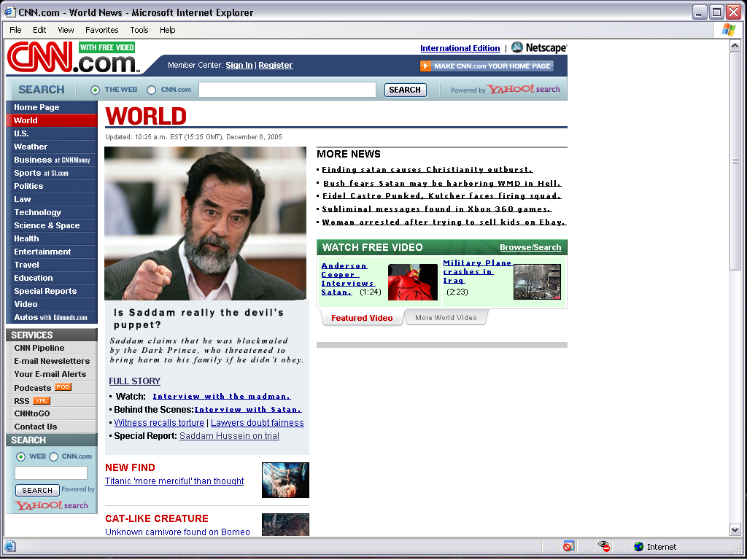
Task: Click the Internet Explorer page icon in title bar
Action: click(9, 12)
